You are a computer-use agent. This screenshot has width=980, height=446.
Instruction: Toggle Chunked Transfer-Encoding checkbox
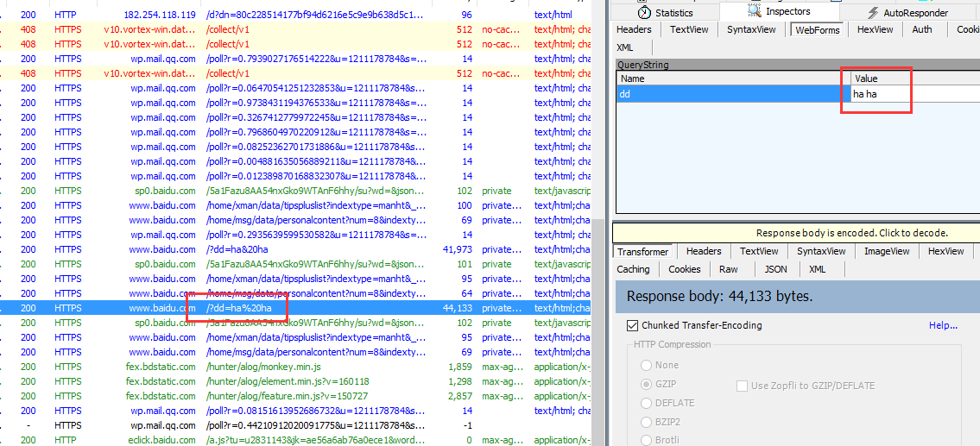coord(632,326)
